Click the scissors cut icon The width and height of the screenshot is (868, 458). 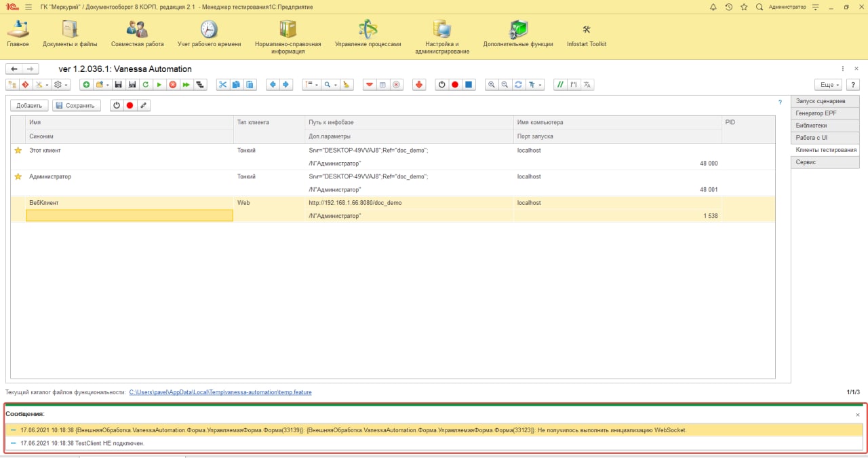click(222, 85)
